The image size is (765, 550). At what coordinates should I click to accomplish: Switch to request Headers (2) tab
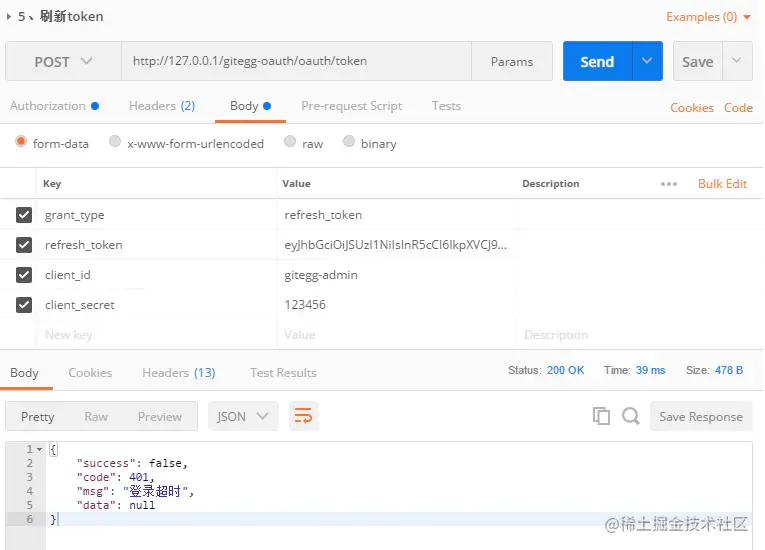click(x=162, y=106)
